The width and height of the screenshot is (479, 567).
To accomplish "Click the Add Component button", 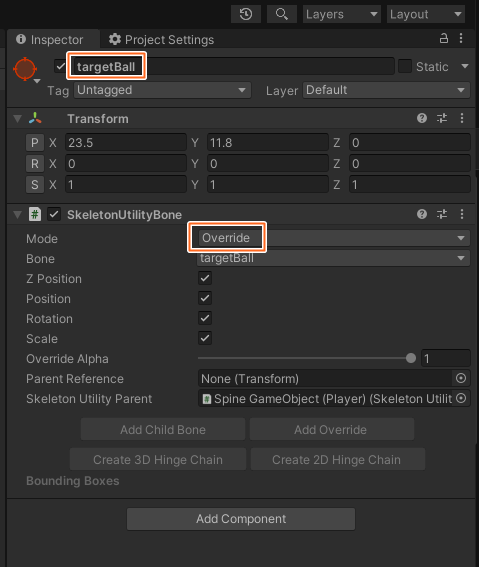I will click(x=241, y=519).
